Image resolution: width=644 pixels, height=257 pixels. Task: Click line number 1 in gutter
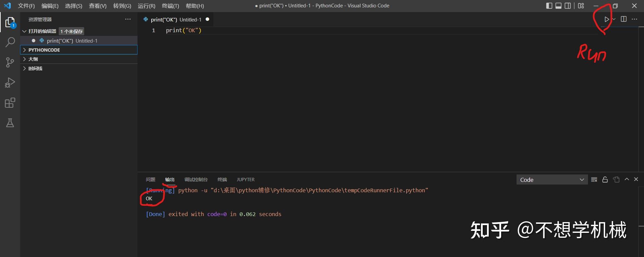click(154, 31)
